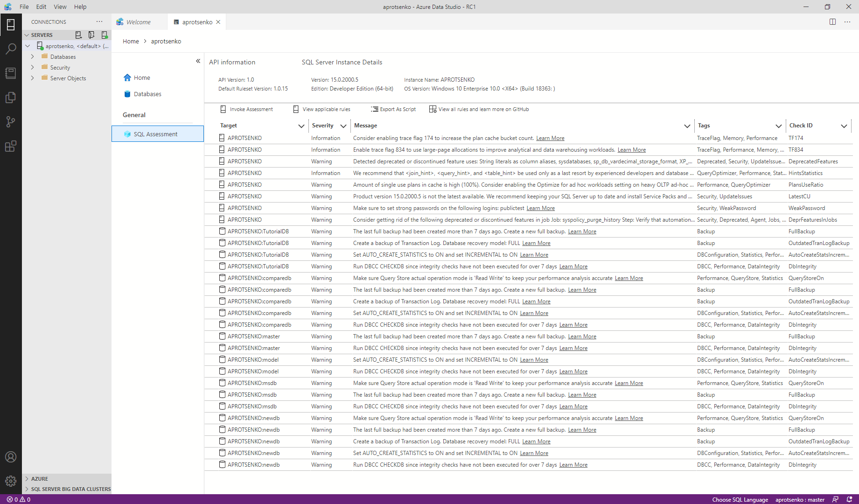Expand the Server Objects tree folder
Viewport: 859px width, 504px height.
pos(32,78)
